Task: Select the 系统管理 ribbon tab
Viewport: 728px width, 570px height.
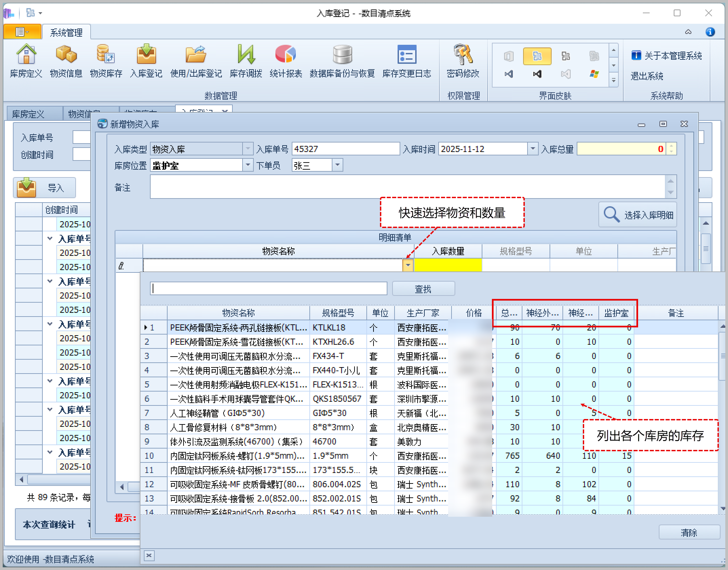Action: (66, 33)
